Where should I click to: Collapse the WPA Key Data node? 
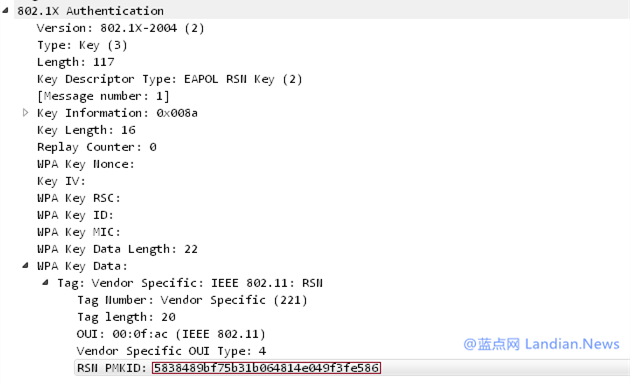click(25, 266)
